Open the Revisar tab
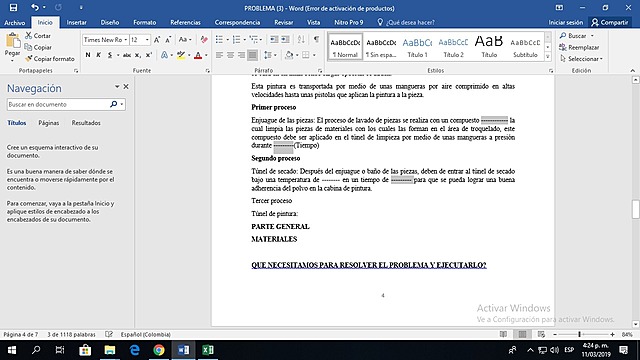Image resolution: width=640 pixels, height=360 pixels. point(284,22)
